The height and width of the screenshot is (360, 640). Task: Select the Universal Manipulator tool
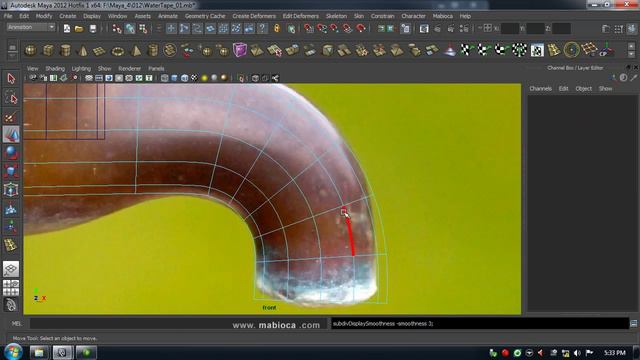[x=11, y=190]
